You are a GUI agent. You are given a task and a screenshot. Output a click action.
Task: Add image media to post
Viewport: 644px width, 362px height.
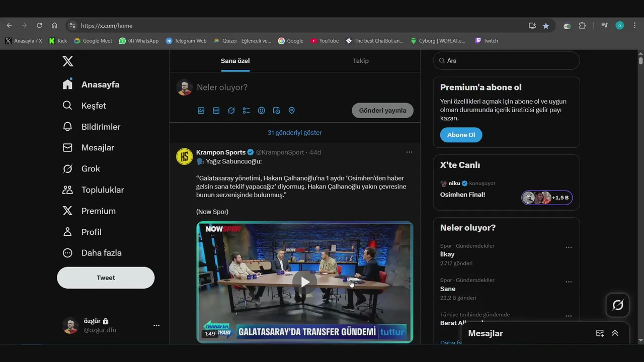(x=201, y=111)
